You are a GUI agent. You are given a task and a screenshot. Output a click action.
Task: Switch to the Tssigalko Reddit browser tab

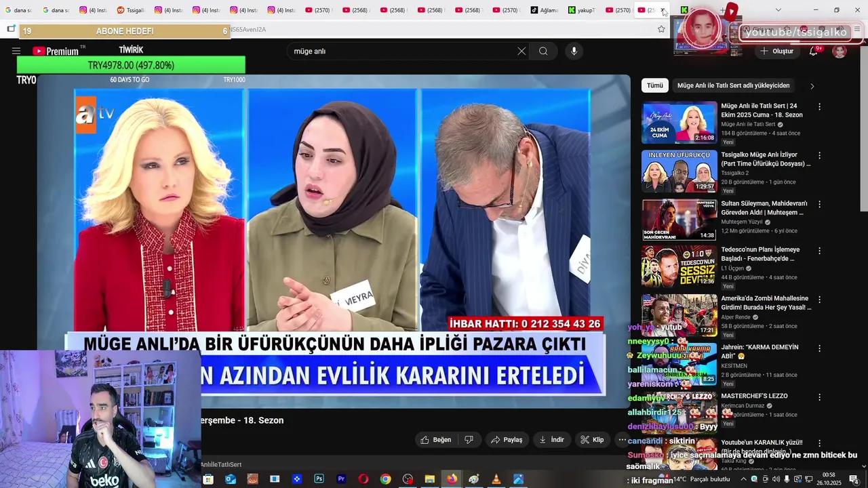[131, 10]
